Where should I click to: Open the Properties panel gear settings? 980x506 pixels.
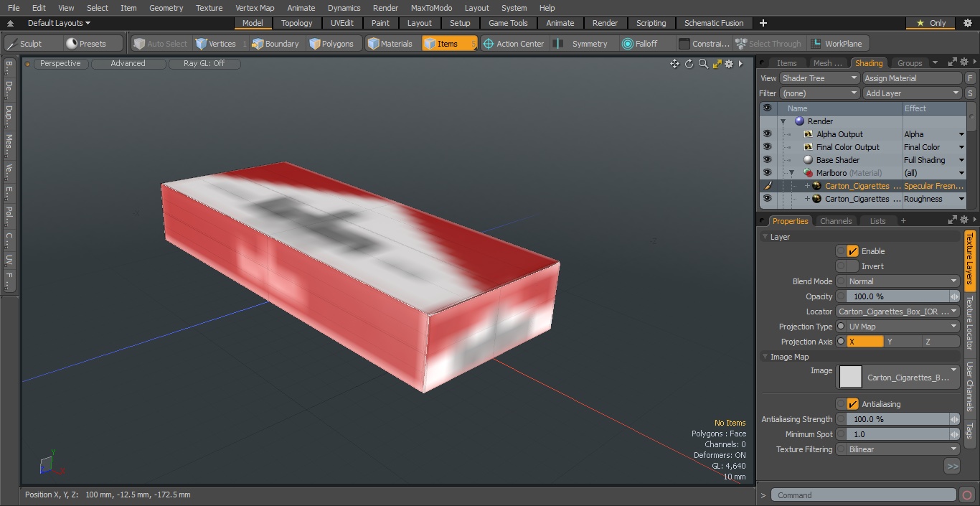click(964, 220)
